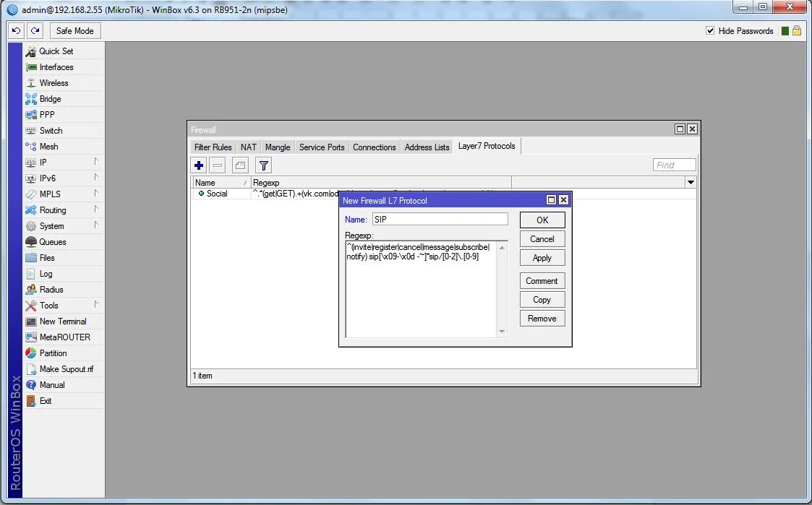Open the Switch section
812x505 pixels.
click(x=63, y=131)
